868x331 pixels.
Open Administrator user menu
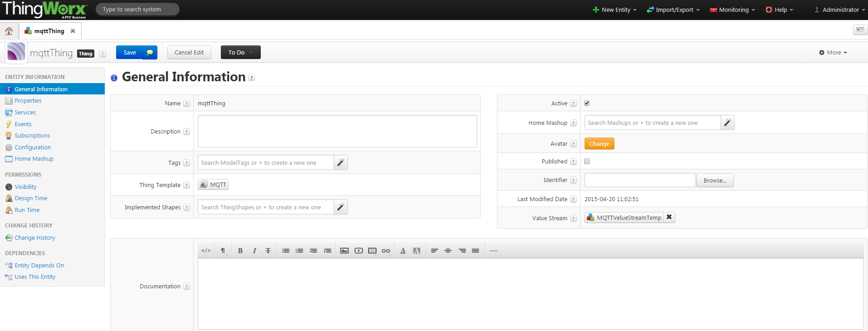point(839,10)
